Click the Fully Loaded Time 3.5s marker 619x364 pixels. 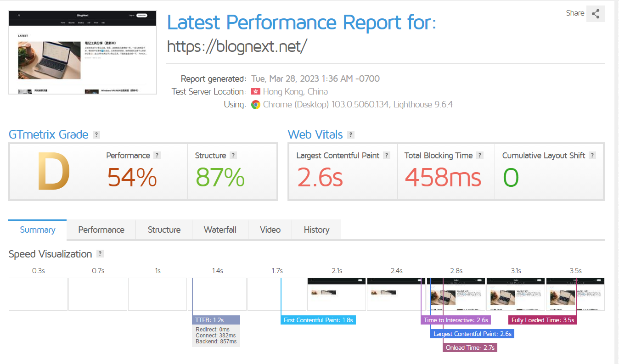click(543, 320)
